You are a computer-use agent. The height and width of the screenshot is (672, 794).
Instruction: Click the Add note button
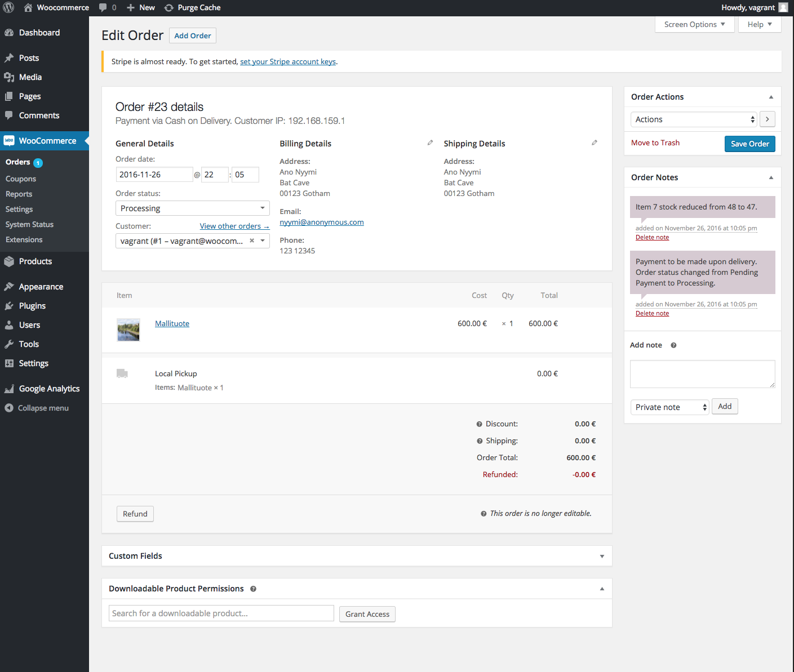pos(725,406)
